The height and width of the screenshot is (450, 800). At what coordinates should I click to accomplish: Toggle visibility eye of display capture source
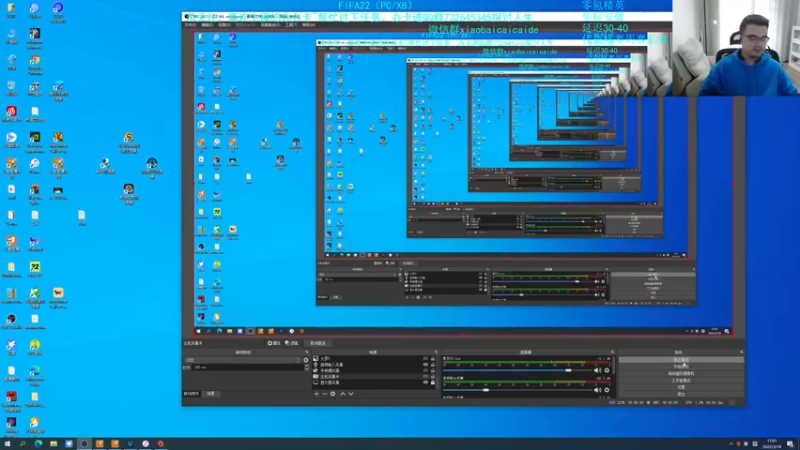(x=426, y=382)
